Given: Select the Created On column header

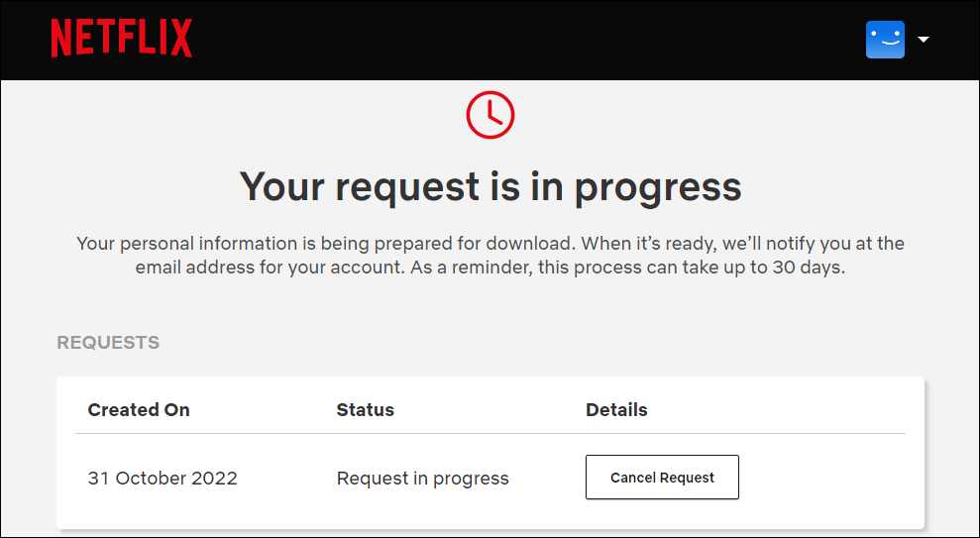Looking at the screenshot, I should click(x=139, y=409).
